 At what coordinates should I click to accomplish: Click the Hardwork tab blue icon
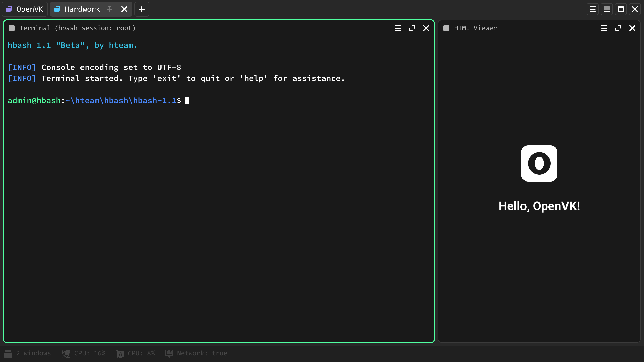tap(57, 9)
